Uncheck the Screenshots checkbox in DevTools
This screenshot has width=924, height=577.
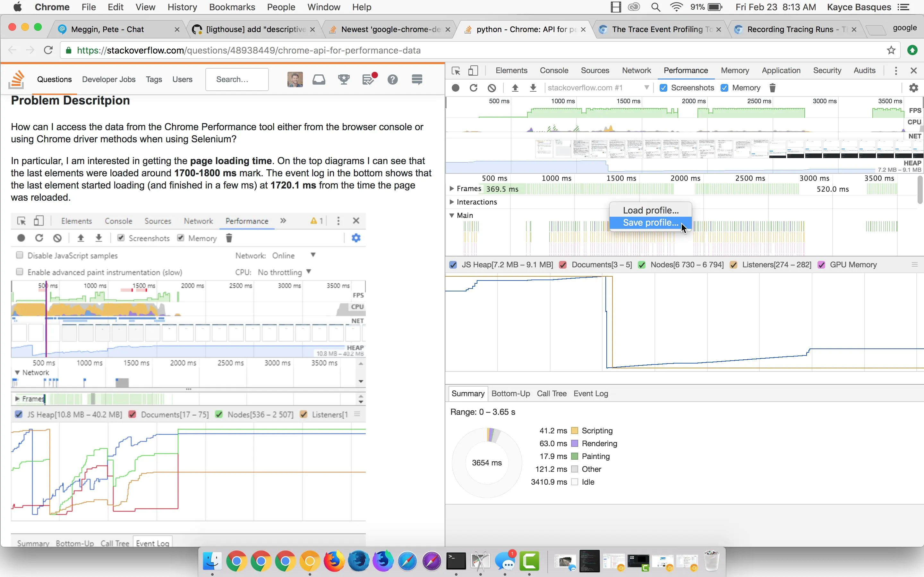[x=663, y=88]
